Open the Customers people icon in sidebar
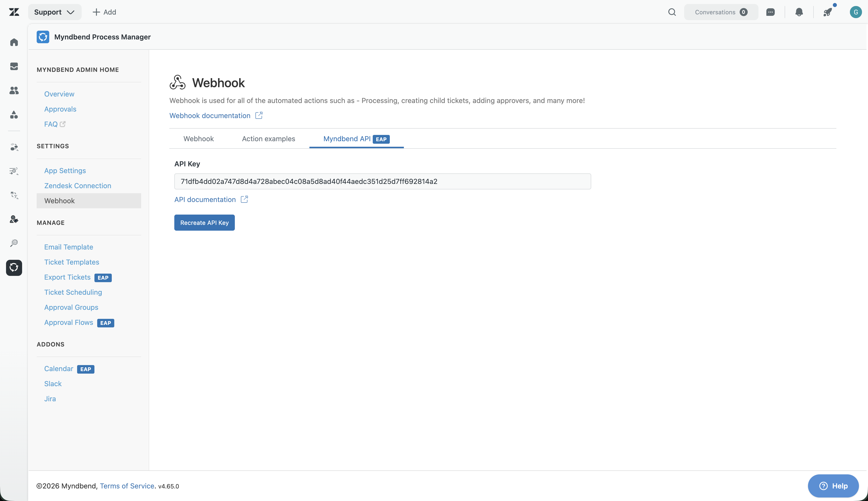 pyautogui.click(x=14, y=90)
